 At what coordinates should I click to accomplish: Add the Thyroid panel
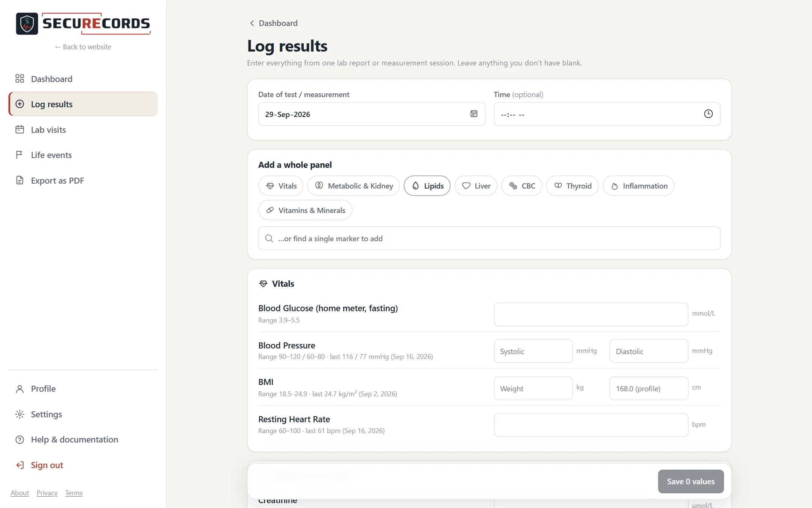pyautogui.click(x=572, y=186)
